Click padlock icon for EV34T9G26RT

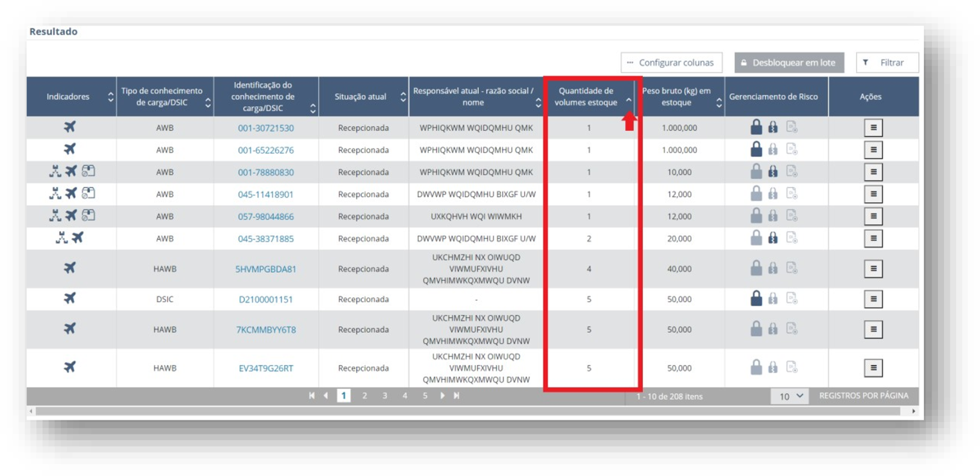(x=756, y=367)
